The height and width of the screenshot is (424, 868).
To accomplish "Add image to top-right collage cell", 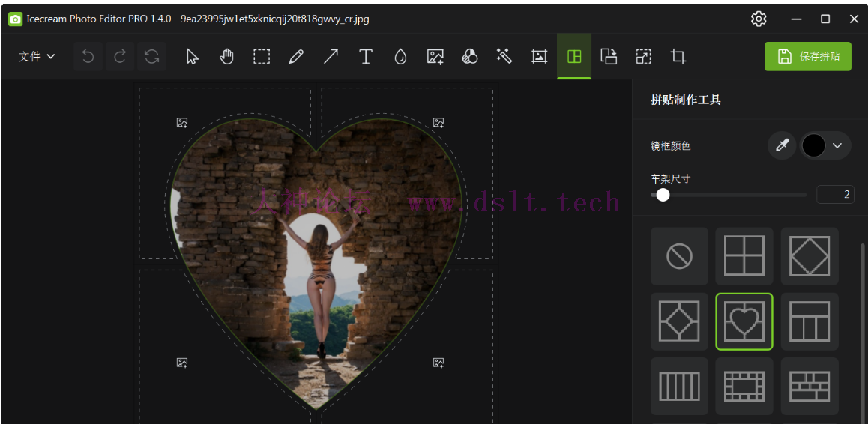I will pyautogui.click(x=438, y=122).
